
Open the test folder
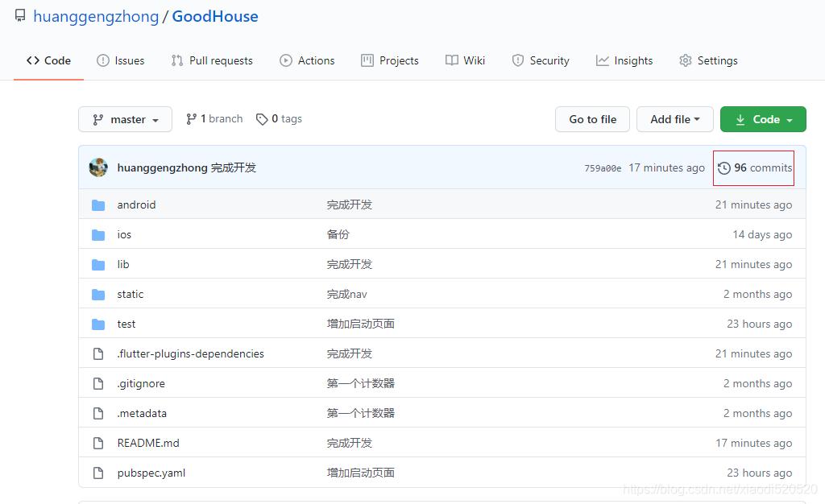tap(126, 324)
